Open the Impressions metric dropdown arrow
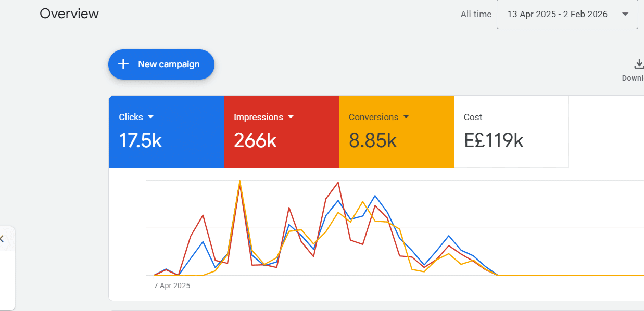The width and height of the screenshot is (644, 311). [291, 117]
